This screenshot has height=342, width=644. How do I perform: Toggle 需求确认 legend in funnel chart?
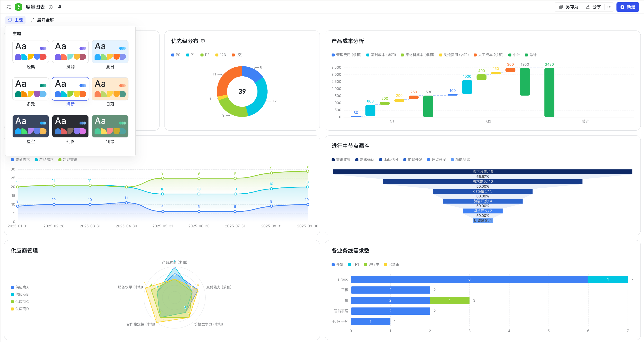click(365, 160)
